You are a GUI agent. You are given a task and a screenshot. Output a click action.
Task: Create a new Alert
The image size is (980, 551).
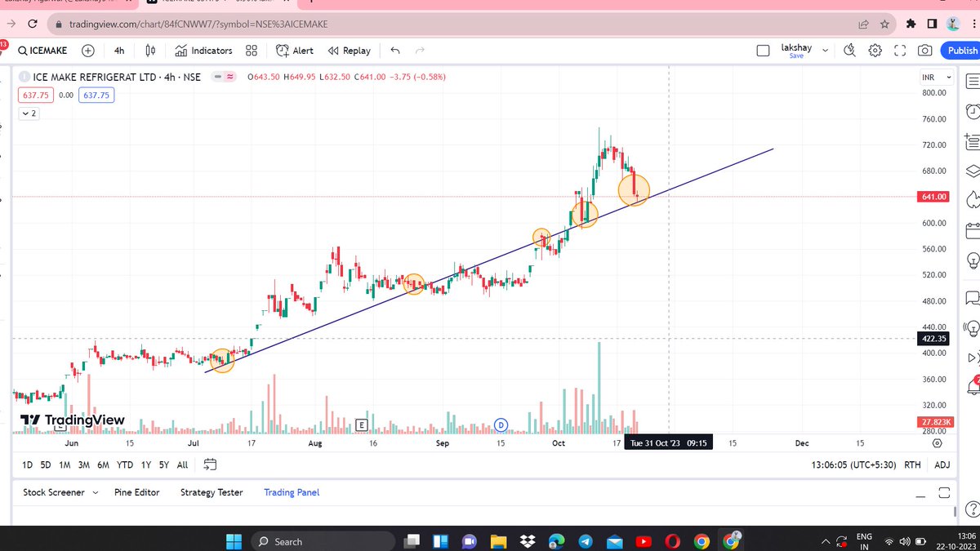point(295,51)
